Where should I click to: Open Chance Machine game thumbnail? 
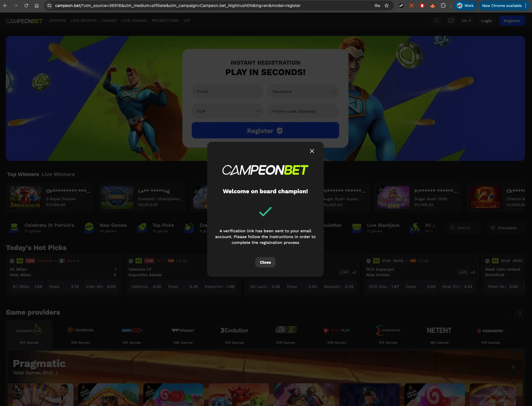coord(485,197)
